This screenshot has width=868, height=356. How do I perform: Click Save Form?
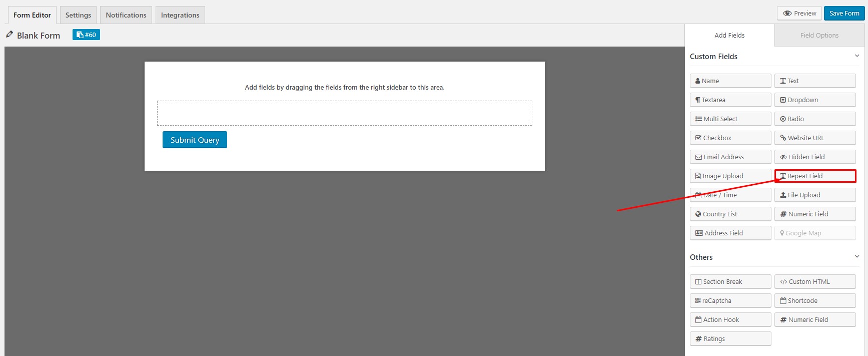(x=844, y=14)
